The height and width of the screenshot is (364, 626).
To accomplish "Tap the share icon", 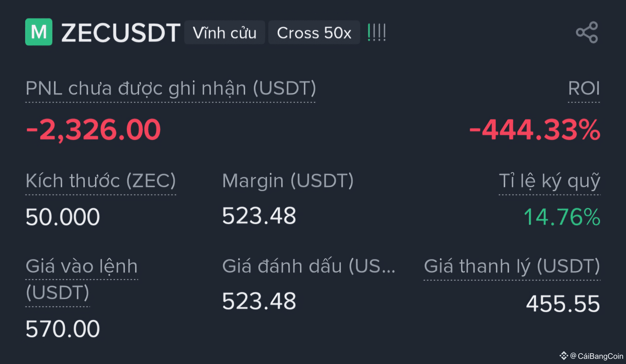I will click(x=587, y=32).
